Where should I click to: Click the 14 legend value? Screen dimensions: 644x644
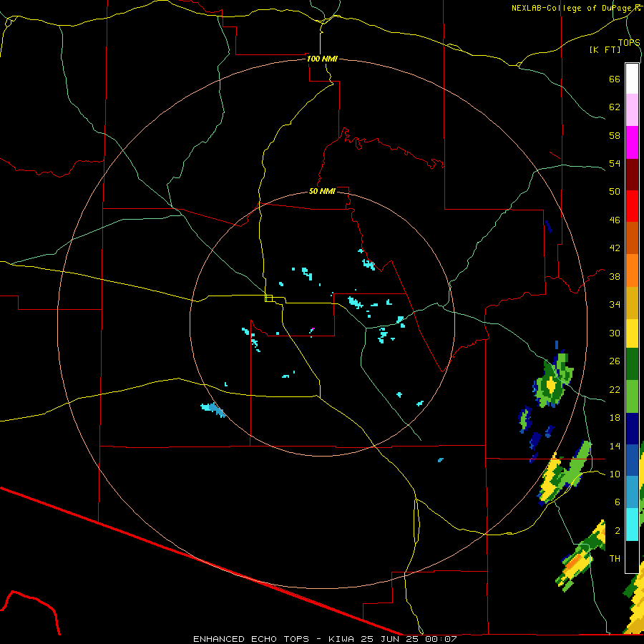[615, 446]
